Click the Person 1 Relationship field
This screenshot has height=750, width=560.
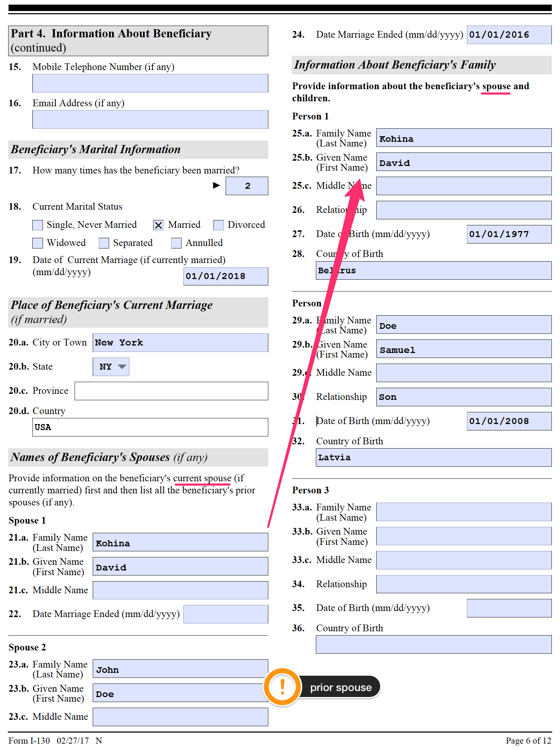[464, 210]
